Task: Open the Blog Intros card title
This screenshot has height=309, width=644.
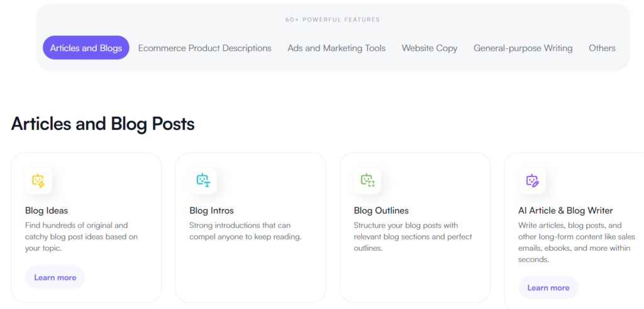Action: tap(211, 211)
